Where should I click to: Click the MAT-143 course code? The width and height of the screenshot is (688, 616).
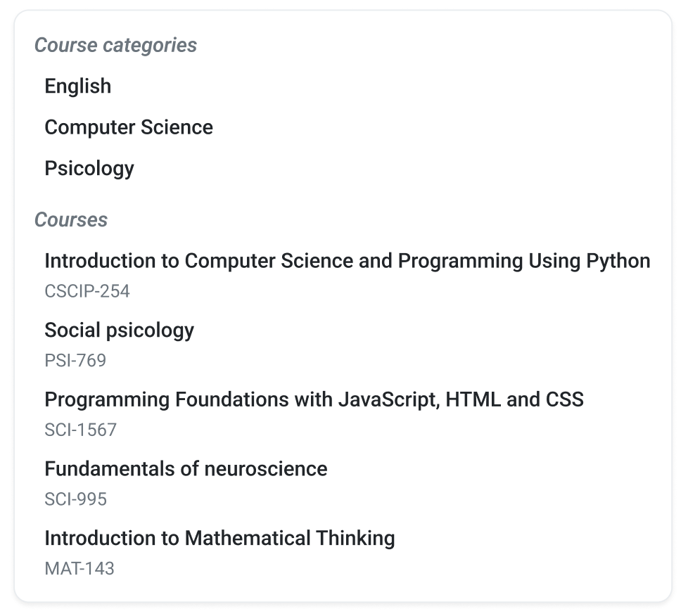(x=79, y=568)
